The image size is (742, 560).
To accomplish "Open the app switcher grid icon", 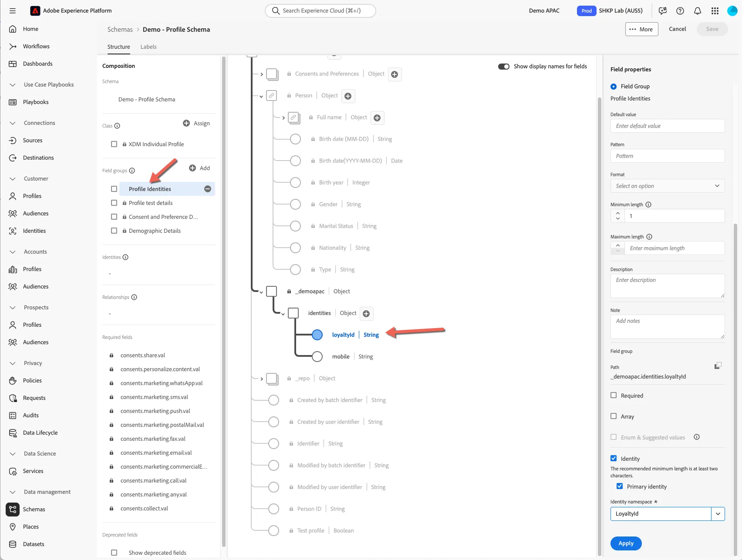I will [x=715, y=11].
